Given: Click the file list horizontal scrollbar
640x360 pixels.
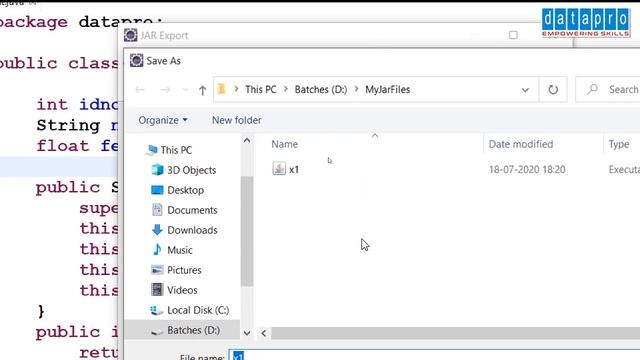Looking at the screenshot, I should [456, 333].
